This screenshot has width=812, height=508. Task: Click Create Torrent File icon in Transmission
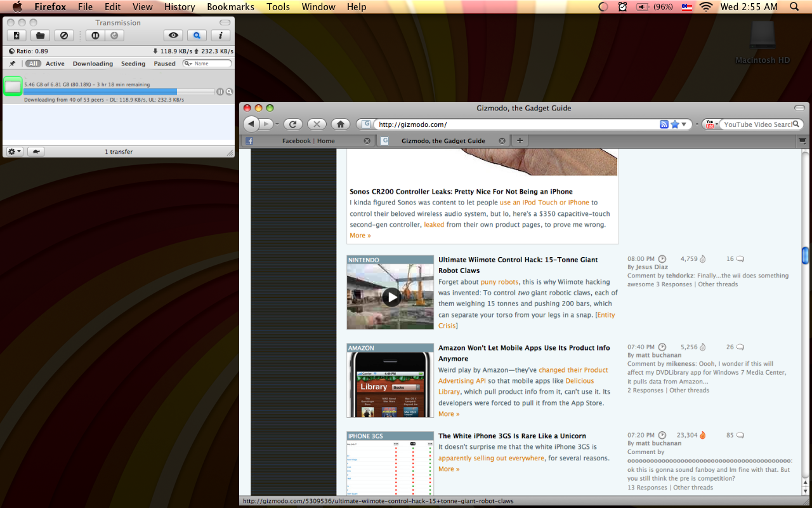pos(16,36)
